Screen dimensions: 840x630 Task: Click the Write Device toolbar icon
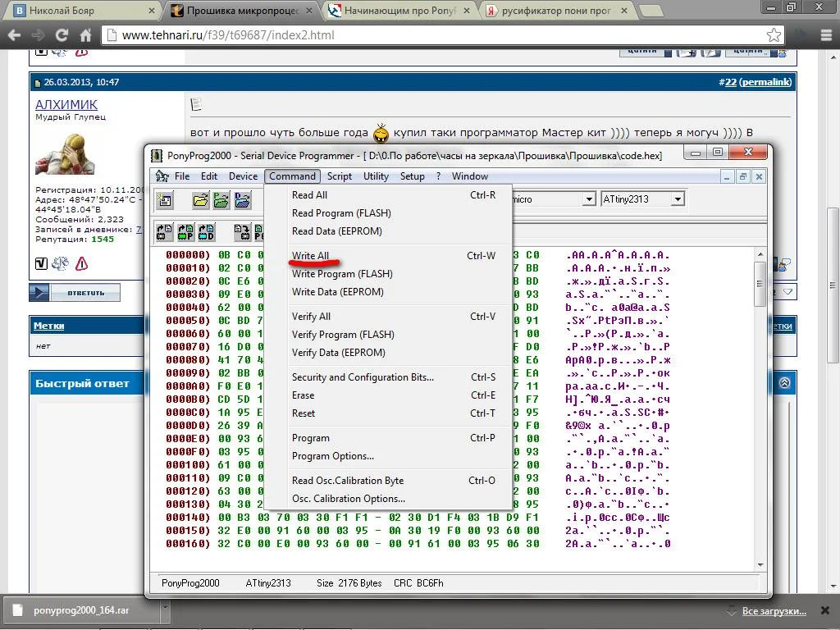tap(242, 231)
